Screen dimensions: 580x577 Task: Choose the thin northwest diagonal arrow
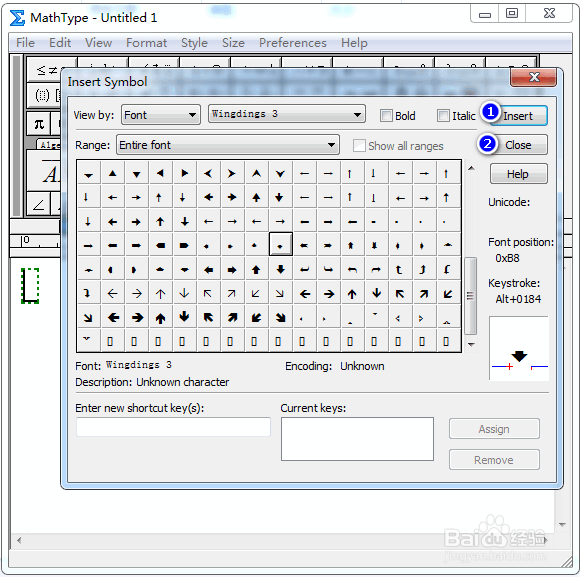tap(208, 294)
